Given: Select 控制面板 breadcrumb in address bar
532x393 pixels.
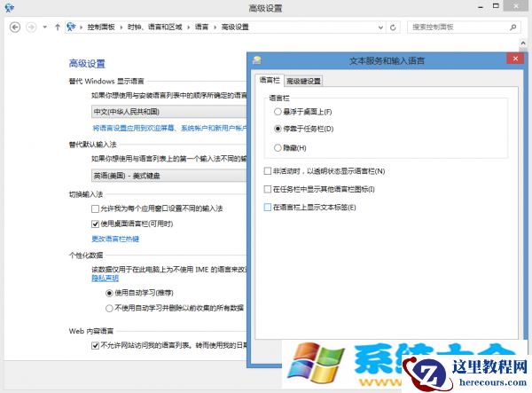Looking at the screenshot, I should click(101, 28).
